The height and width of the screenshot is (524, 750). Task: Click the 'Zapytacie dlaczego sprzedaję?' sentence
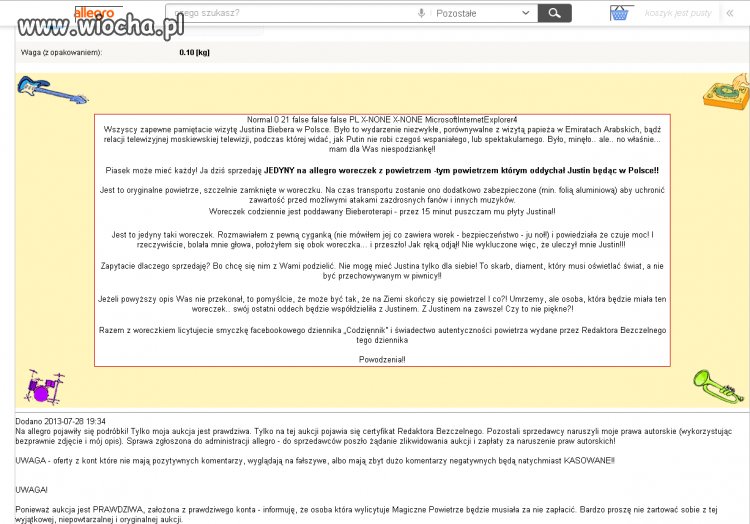click(155, 266)
